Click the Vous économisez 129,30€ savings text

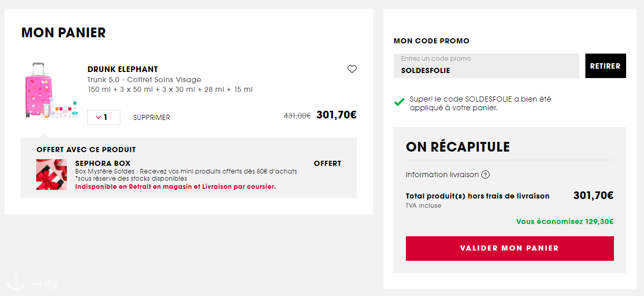[565, 221]
